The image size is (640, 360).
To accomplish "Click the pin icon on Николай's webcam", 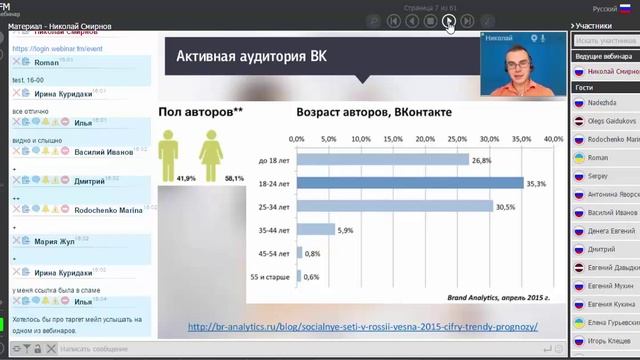I will pyautogui.click(x=534, y=38).
